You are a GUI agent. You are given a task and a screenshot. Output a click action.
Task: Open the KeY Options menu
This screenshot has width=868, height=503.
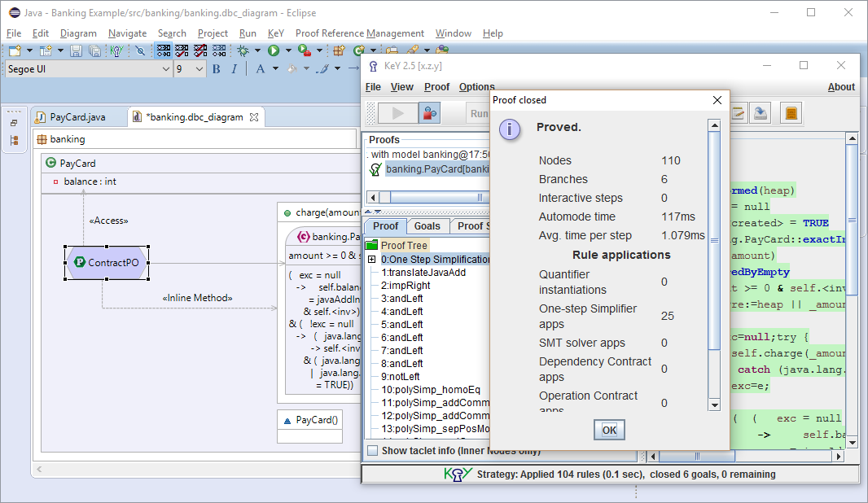476,87
